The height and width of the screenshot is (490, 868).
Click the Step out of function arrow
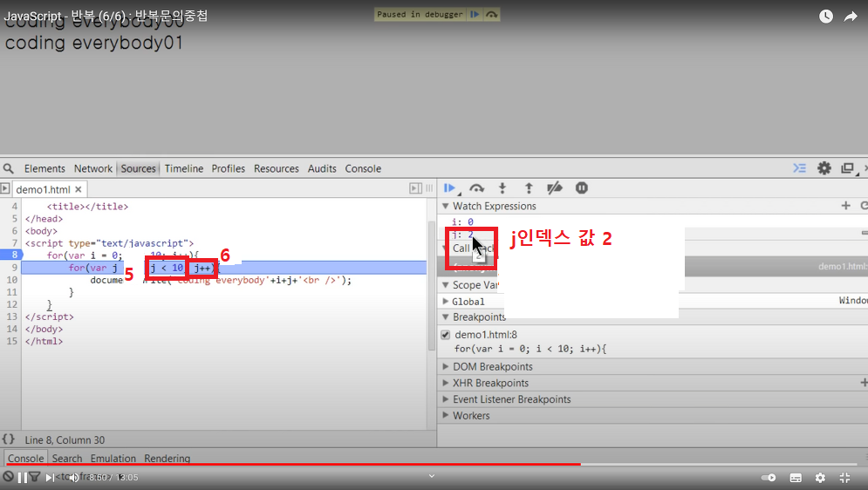529,188
